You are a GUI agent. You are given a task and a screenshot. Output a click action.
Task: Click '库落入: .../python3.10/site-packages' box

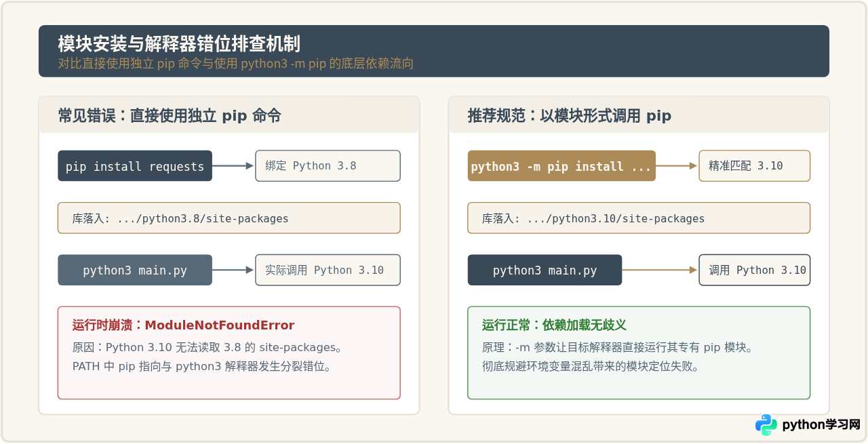(x=639, y=218)
